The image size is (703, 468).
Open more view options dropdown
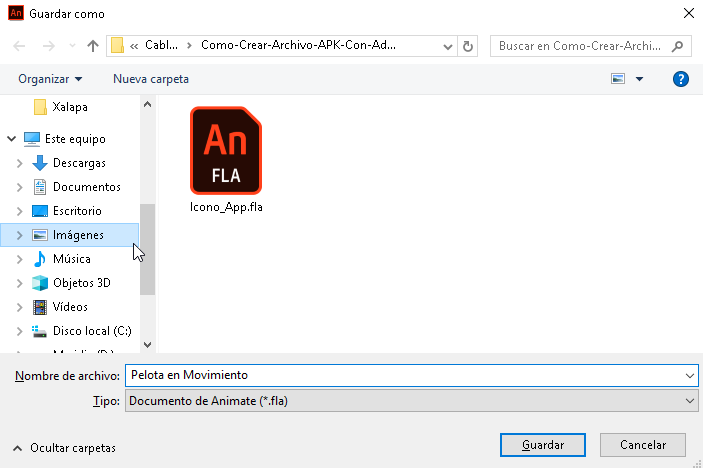click(x=639, y=79)
